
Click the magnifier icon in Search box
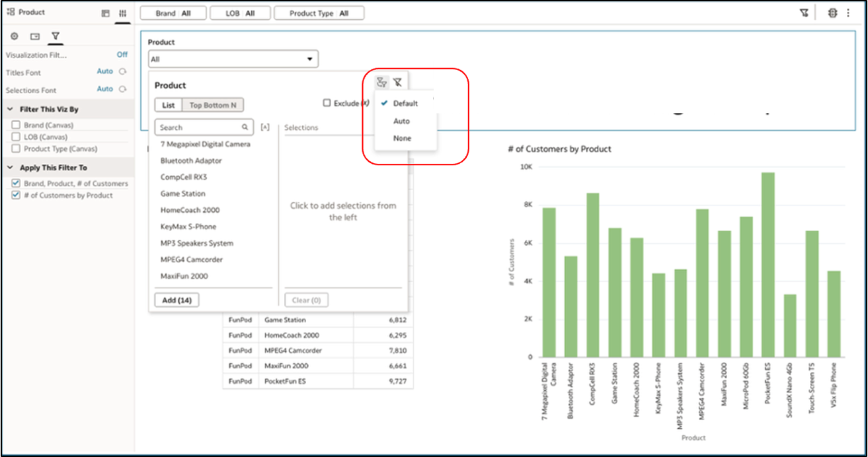pyautogui.click(x=245, y=127)
